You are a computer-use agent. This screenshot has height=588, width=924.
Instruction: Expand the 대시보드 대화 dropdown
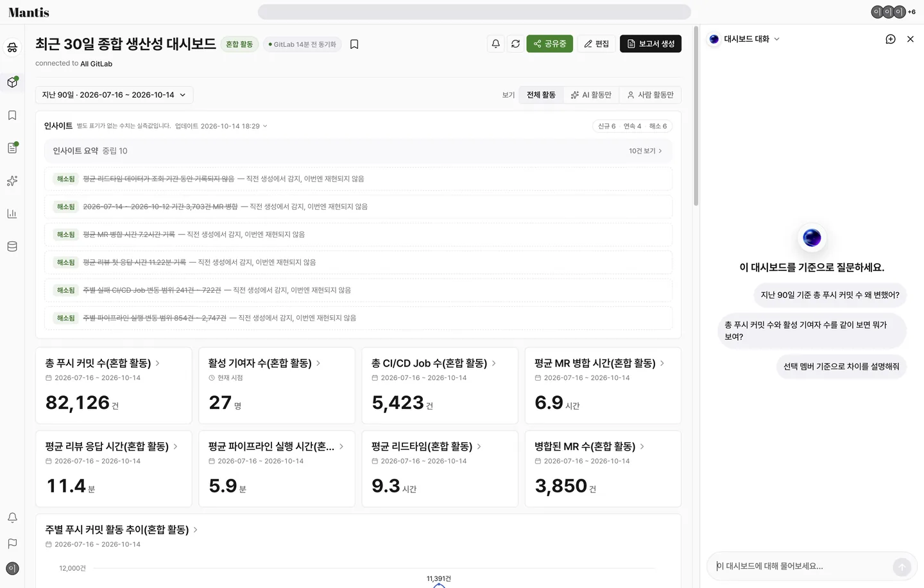pos(752,39)
